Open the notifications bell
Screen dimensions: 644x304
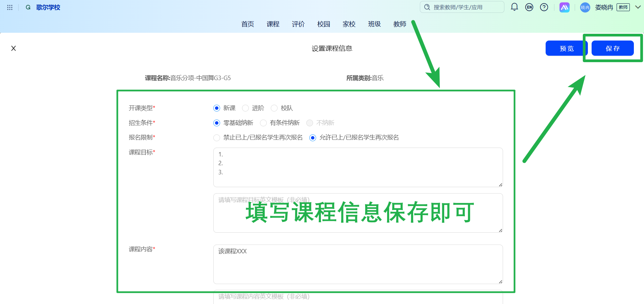515,7
